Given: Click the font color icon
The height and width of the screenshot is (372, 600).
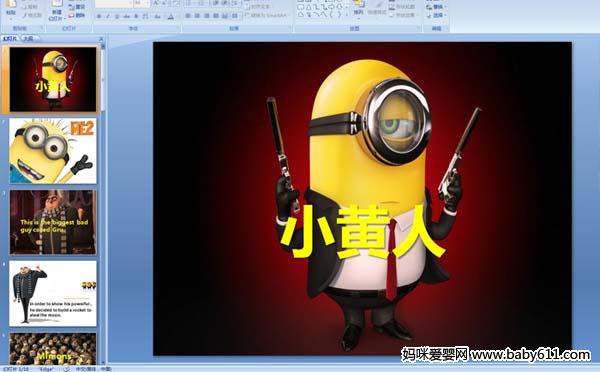Looking at the screenshot, I should click(171, 16).
